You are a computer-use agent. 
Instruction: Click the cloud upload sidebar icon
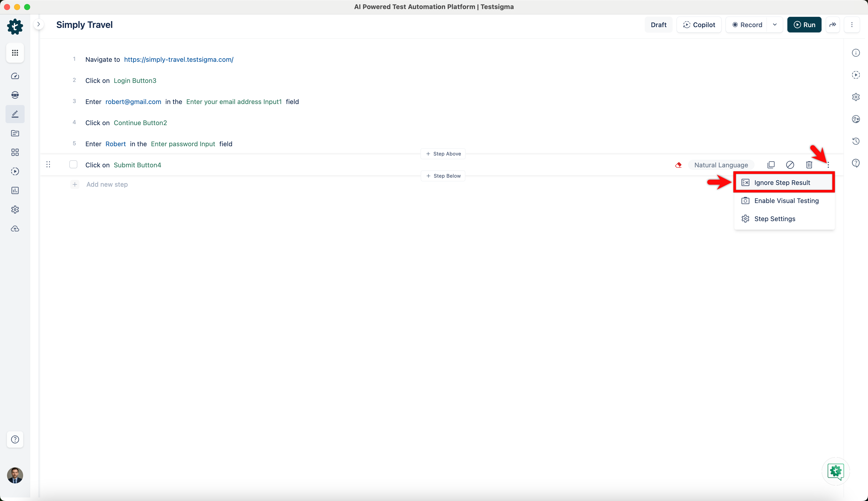tap(15, 229)
